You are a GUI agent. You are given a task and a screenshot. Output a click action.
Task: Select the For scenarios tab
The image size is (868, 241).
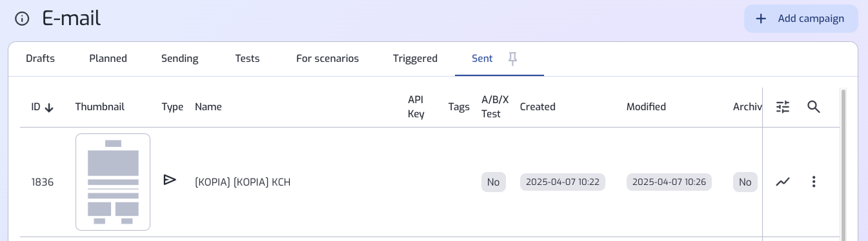[327, 59]
